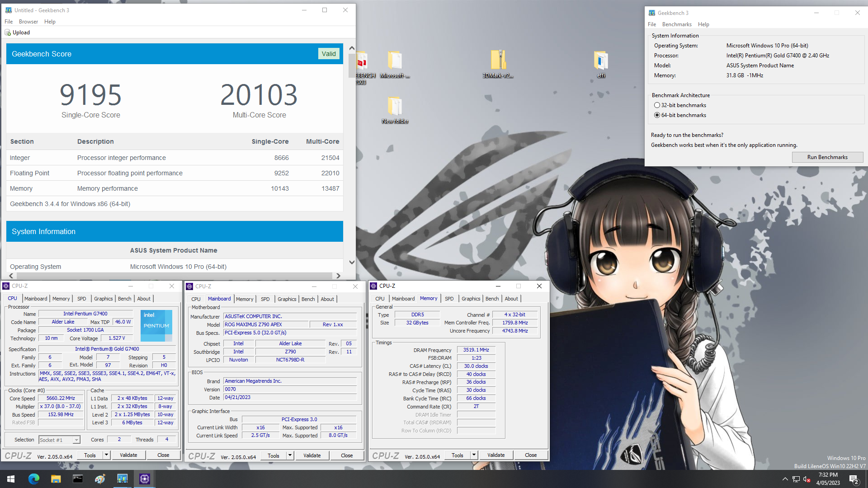The image size is (868, 488).
Task: Select 64-bit benchmarks radio button
Action: click(657, 115)
